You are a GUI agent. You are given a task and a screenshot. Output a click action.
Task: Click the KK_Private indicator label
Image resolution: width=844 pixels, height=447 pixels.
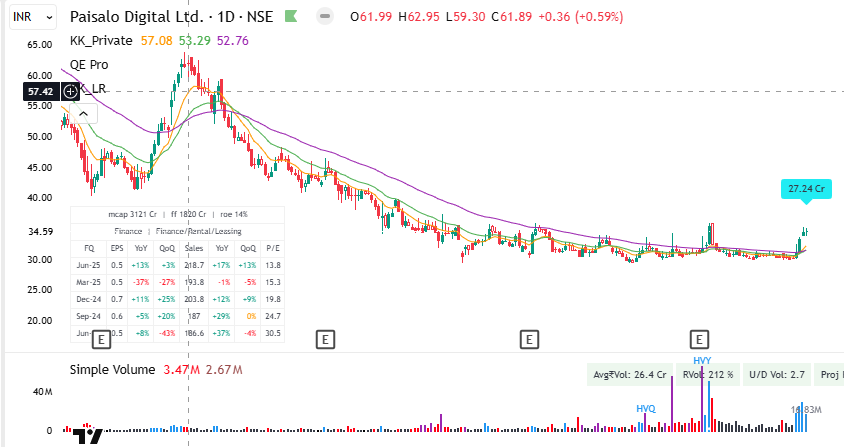pyautogui.click(x=101, y=41)
